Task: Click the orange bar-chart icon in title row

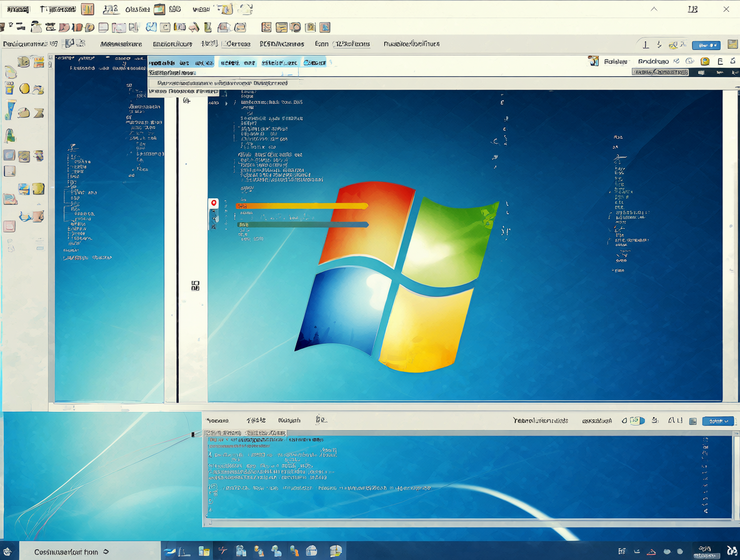Action: pos(87,9)
